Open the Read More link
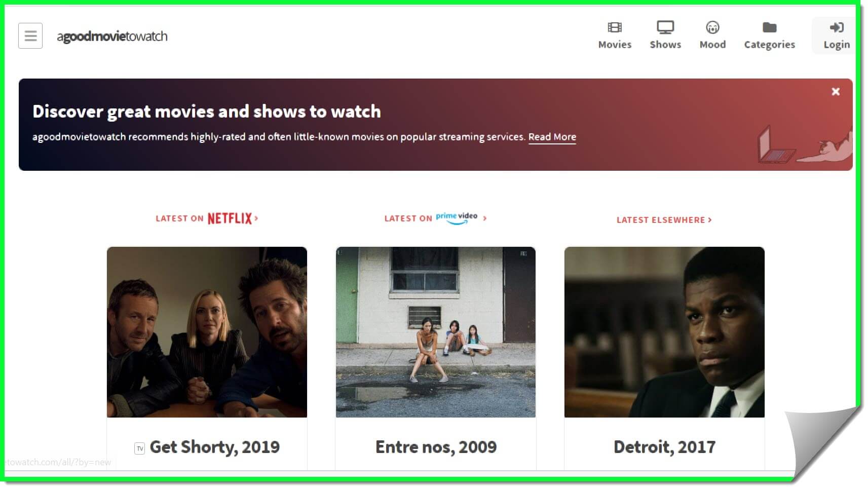The image size is (868, 489). pyautogui.click(x=552, y=137)
